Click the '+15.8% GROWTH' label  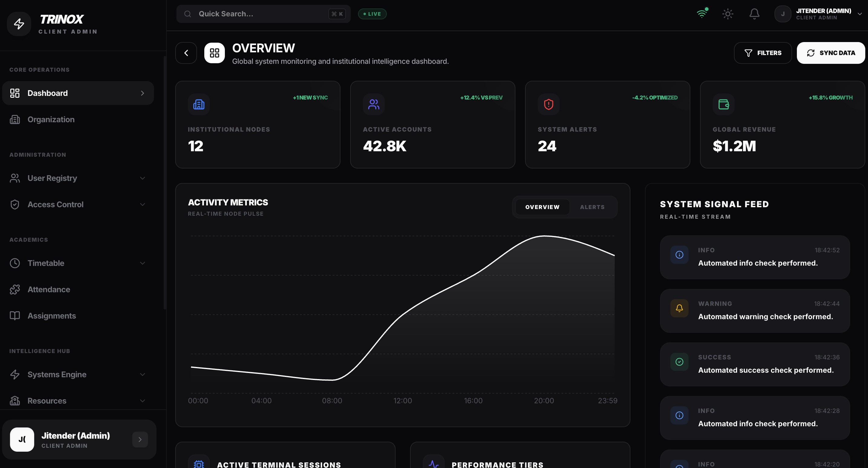click(830, 98)
